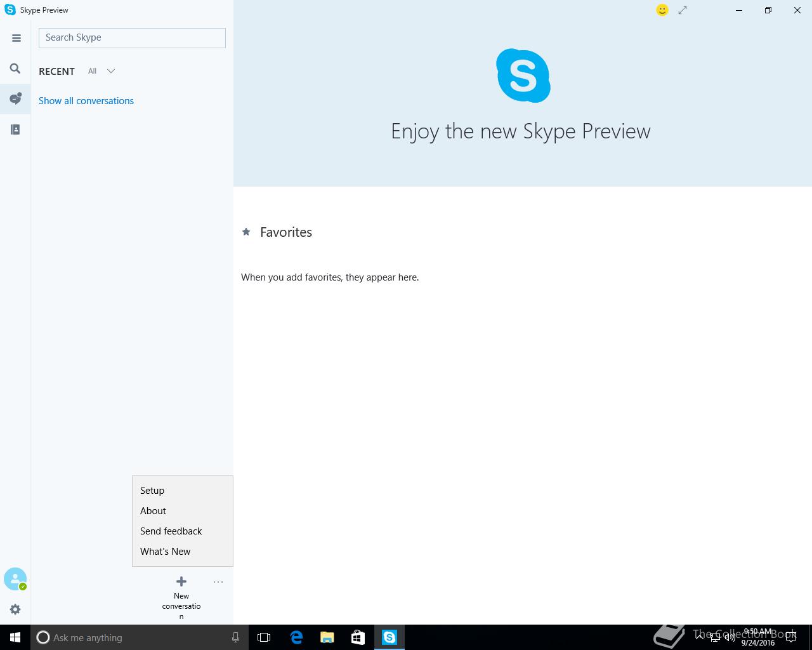Open File Explorer from taskbar
812x650 pixels.
pos(327,637)
